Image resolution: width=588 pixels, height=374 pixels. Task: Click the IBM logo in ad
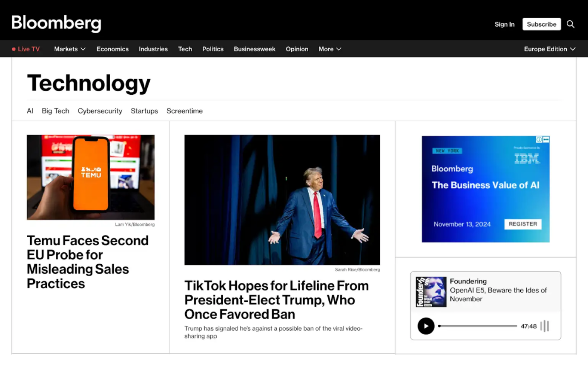click(x=527, y=158)
